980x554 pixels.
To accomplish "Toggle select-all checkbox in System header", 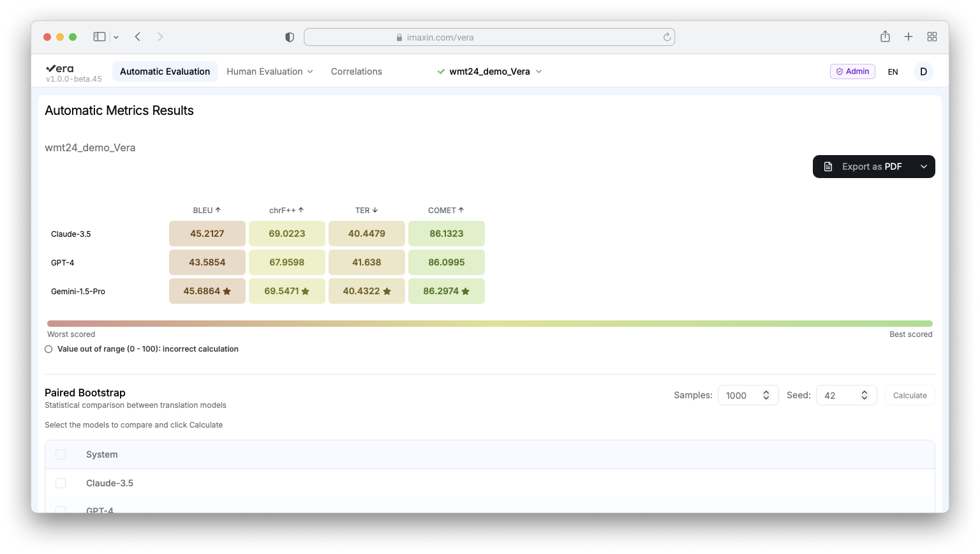I will click(x=61, y=454).
